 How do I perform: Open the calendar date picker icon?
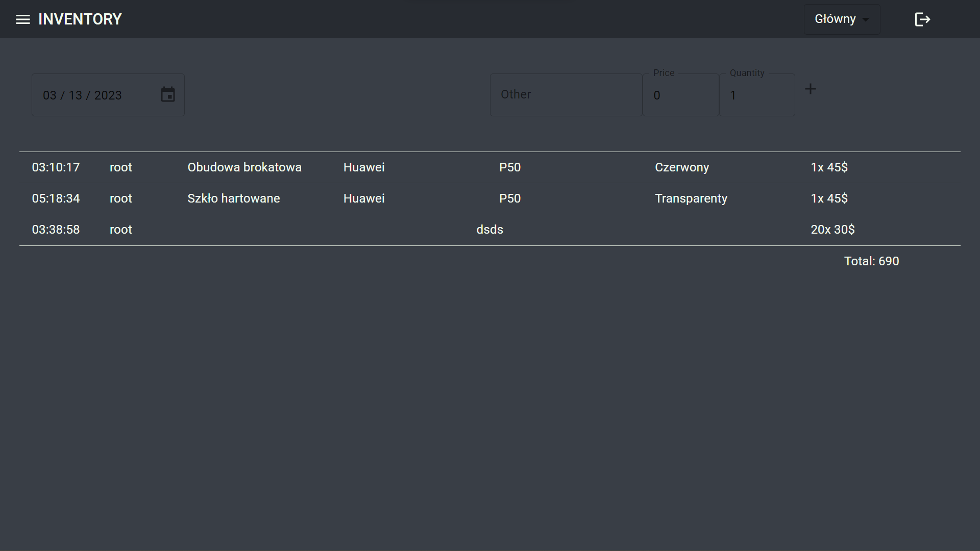click(x=168, y=95)
